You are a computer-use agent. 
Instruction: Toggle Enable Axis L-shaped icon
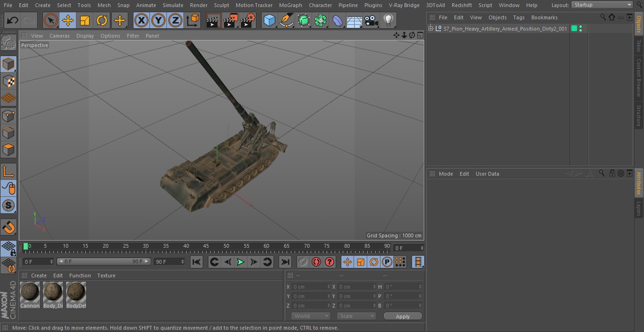tap(8, 171)
